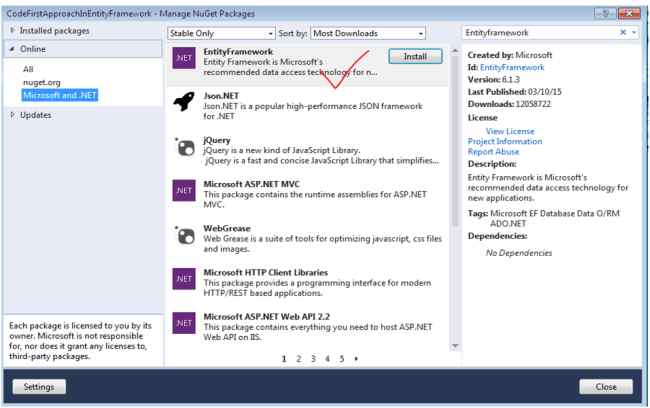This screenshot has width=650, height=408.
Task: Click the Last Published 03/10/15 text
Action: [514, 92]
